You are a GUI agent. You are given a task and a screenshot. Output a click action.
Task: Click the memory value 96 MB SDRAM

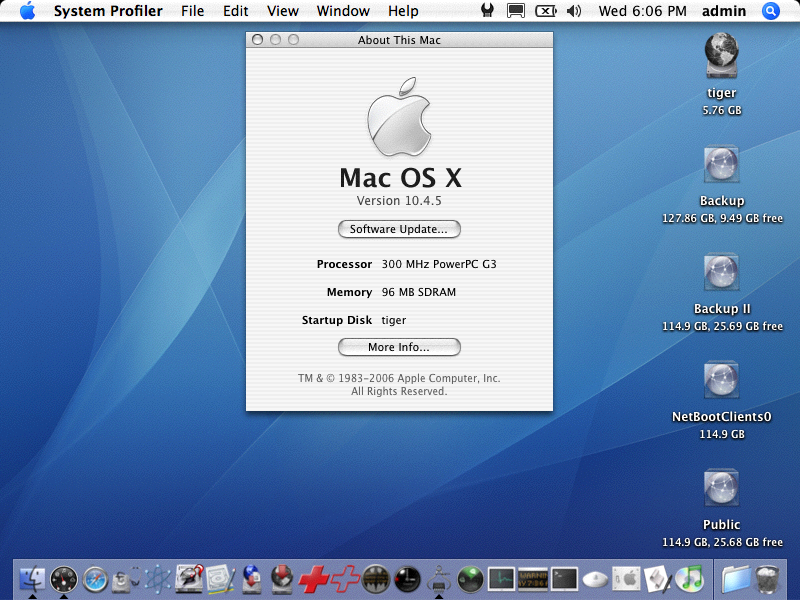[x=419, y=292]
